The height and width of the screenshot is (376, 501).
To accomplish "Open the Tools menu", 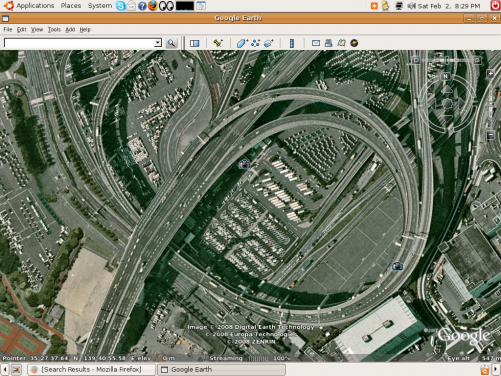I will coord(54,30).
